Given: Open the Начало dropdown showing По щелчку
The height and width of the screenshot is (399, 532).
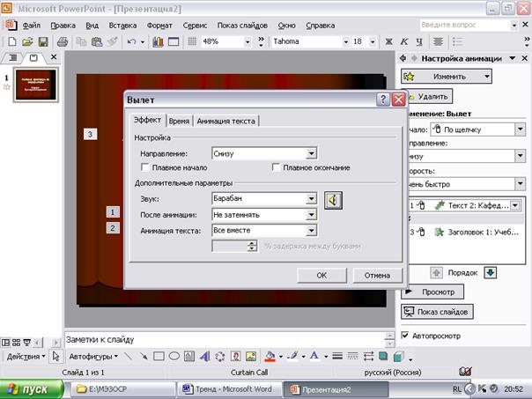Looking at the screenshot, I should click(x=520, y=129).
